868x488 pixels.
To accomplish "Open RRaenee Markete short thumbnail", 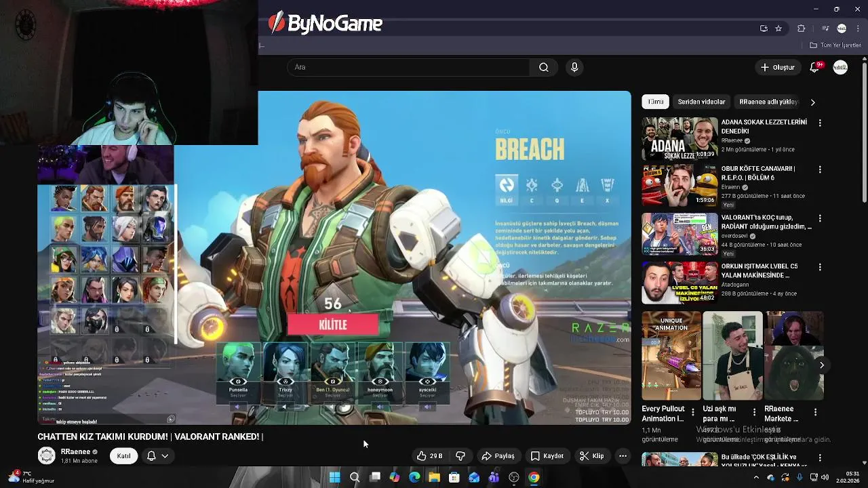I will pyautogui.click(x=794, y=356).
